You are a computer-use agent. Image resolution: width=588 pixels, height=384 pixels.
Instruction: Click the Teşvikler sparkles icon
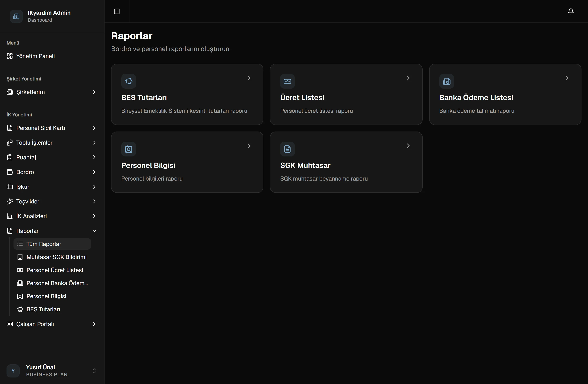pyautogui.click(x=10, y=201)
